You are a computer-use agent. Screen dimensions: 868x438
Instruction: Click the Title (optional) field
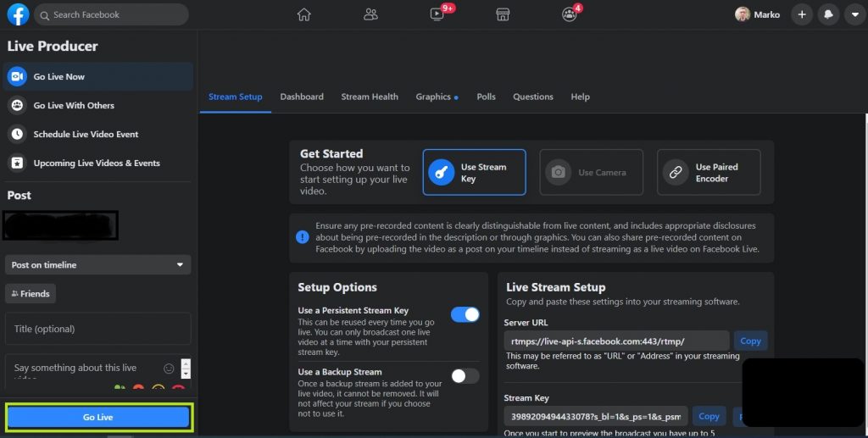coord(98,329)
